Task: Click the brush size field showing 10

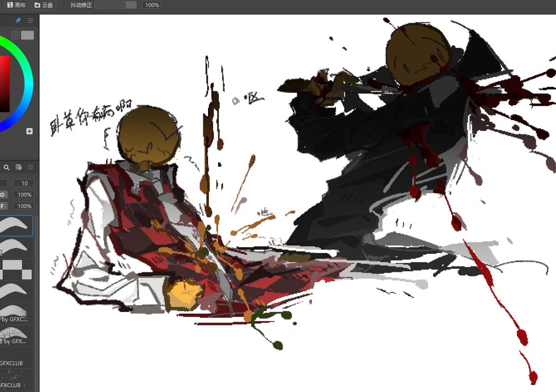Action: [23, 183]
